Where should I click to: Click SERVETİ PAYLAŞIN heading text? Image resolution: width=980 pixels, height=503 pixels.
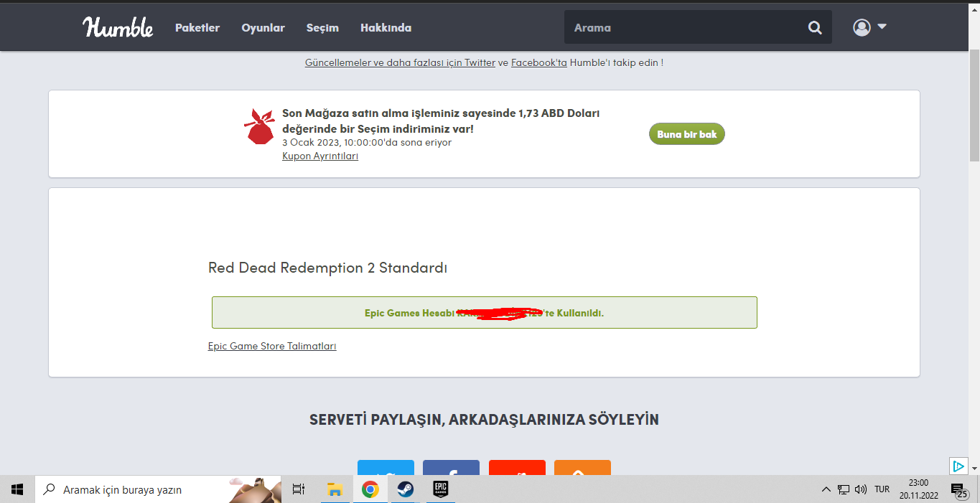click(x=484, y=419)
